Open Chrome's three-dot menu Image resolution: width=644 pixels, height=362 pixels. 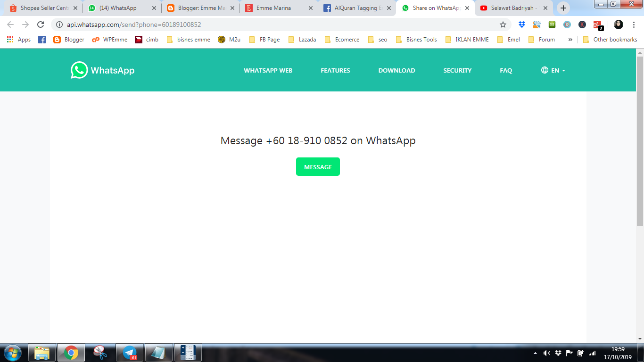coord(634,25)
